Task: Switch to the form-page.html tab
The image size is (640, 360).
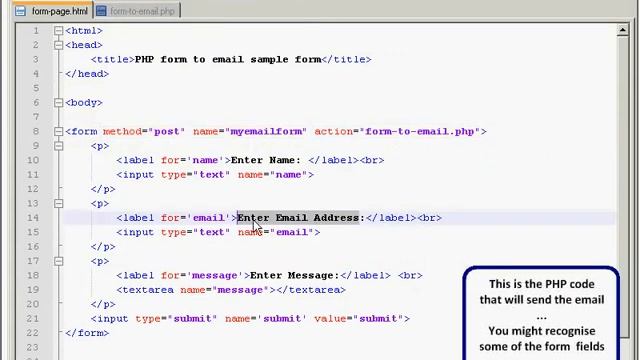Action: coord(52,11)
